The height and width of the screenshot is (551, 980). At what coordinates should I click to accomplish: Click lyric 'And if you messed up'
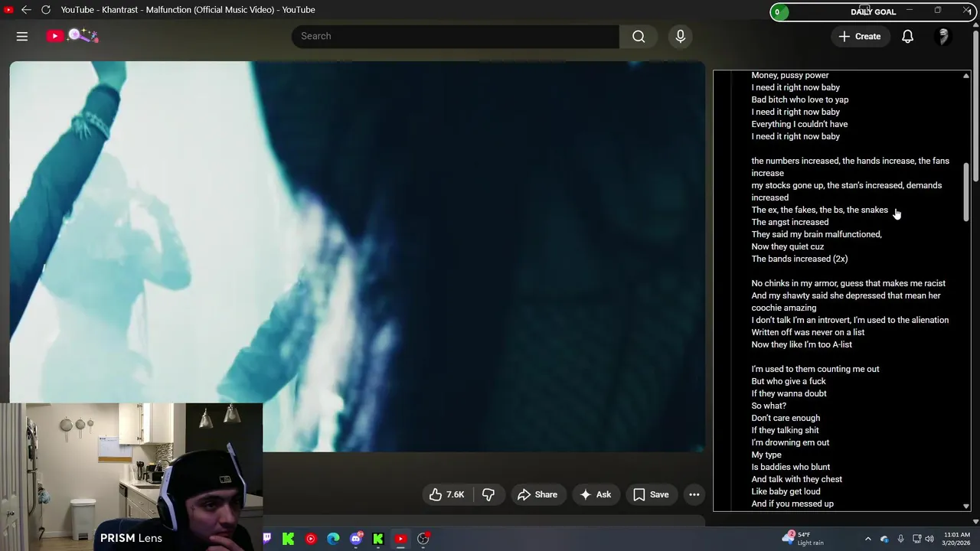pyautogui.click(x=792, y=504)
